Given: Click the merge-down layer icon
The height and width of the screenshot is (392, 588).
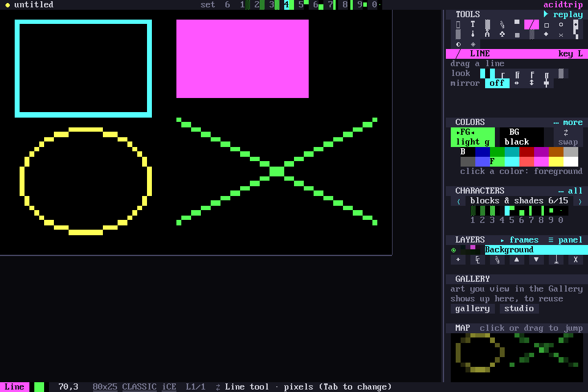Looking at the screenshot, I should point(556,260).
